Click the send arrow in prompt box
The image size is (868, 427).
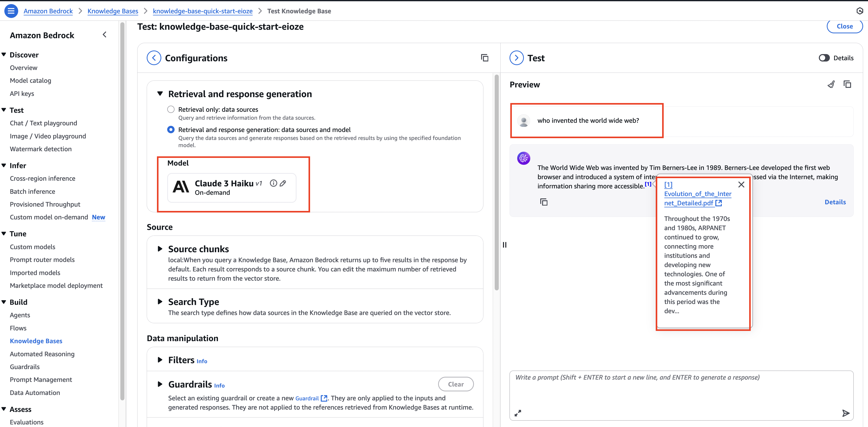coord(845,413)
